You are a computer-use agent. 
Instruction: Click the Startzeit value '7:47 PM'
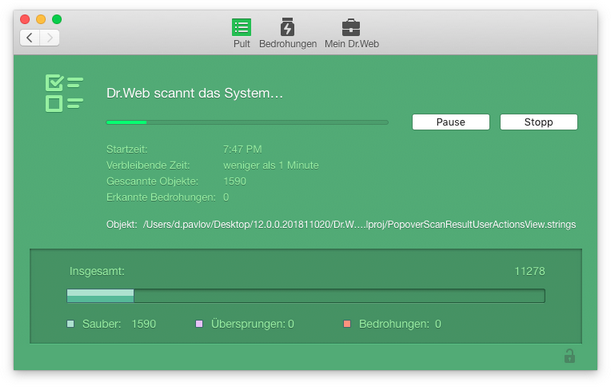[x=242, y=149]
